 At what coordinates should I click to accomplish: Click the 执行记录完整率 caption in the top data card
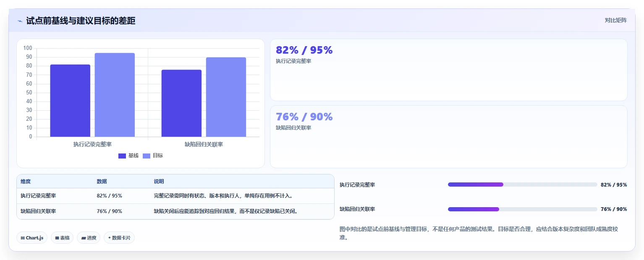coord(293,61)
